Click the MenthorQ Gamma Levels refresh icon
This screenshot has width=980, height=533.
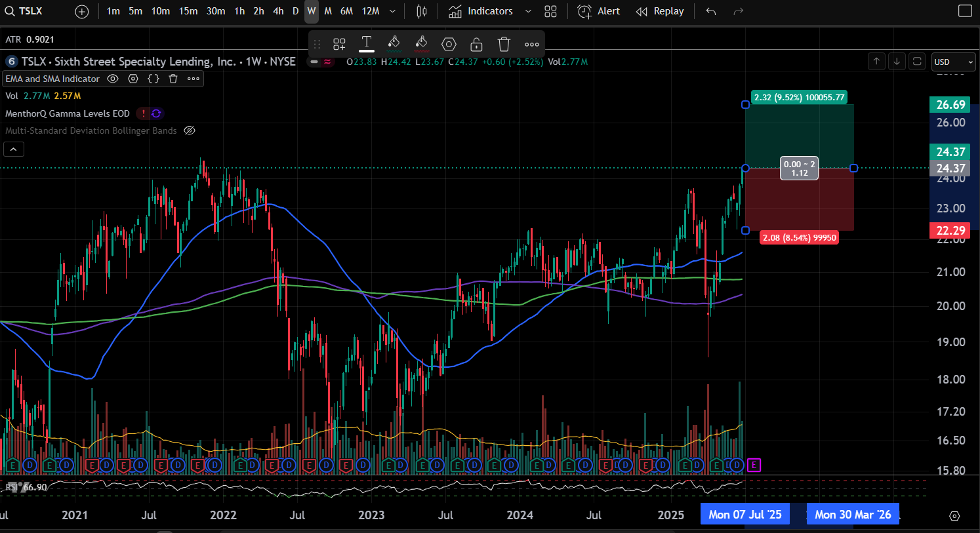tap(156, 113)
